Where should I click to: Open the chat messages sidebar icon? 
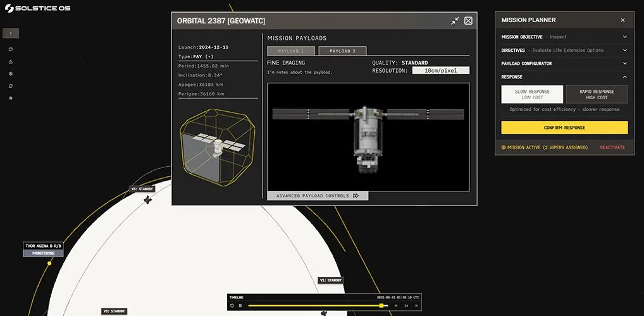pos(11,49)
